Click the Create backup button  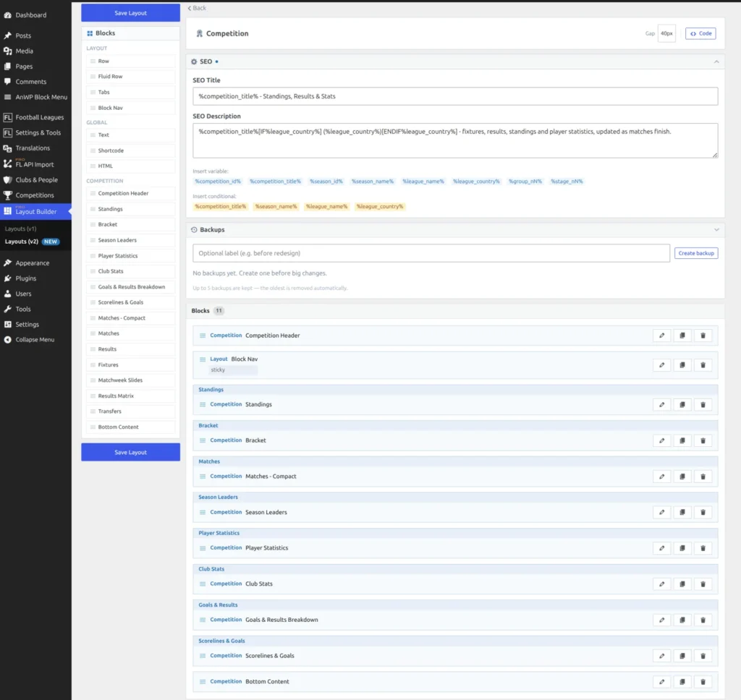point(696,253)
